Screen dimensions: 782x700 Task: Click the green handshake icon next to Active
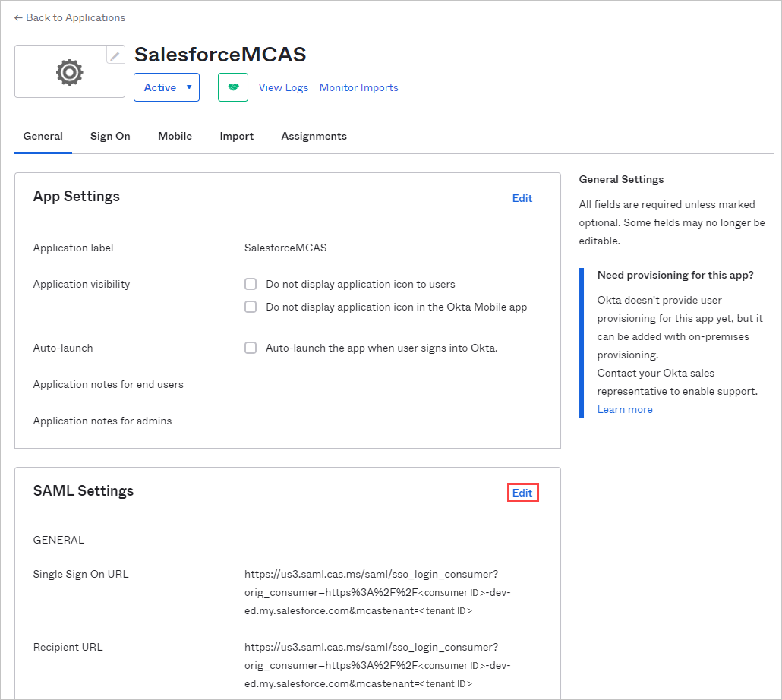[x=232, y=87]
